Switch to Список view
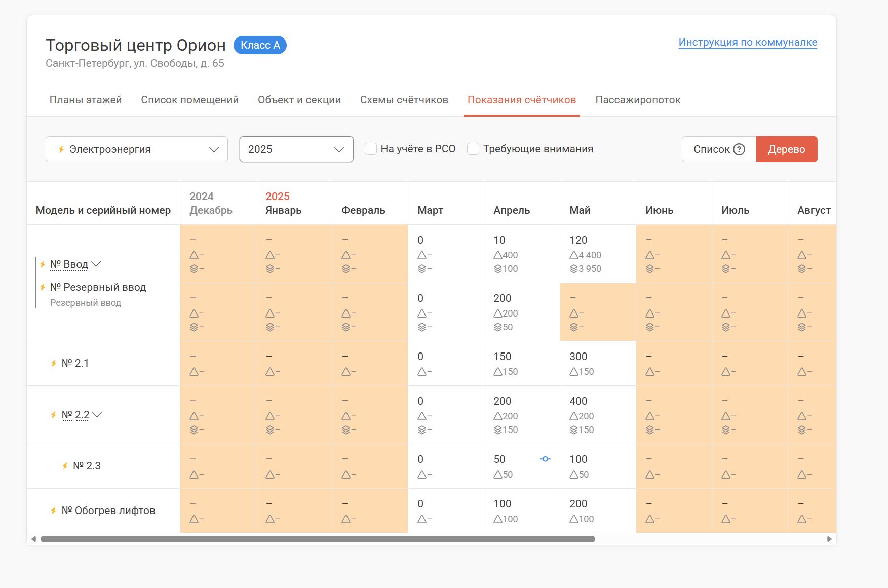888x588 pixels. [x=719, y=149]
